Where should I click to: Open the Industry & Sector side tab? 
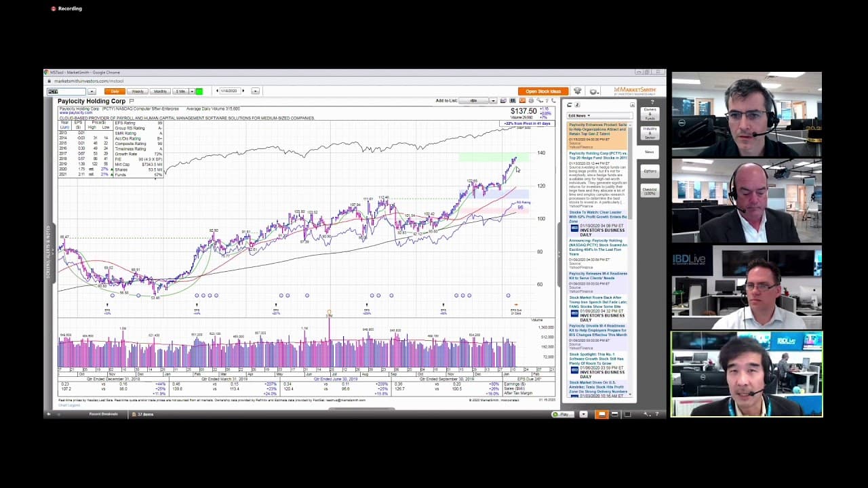point(650,131)
